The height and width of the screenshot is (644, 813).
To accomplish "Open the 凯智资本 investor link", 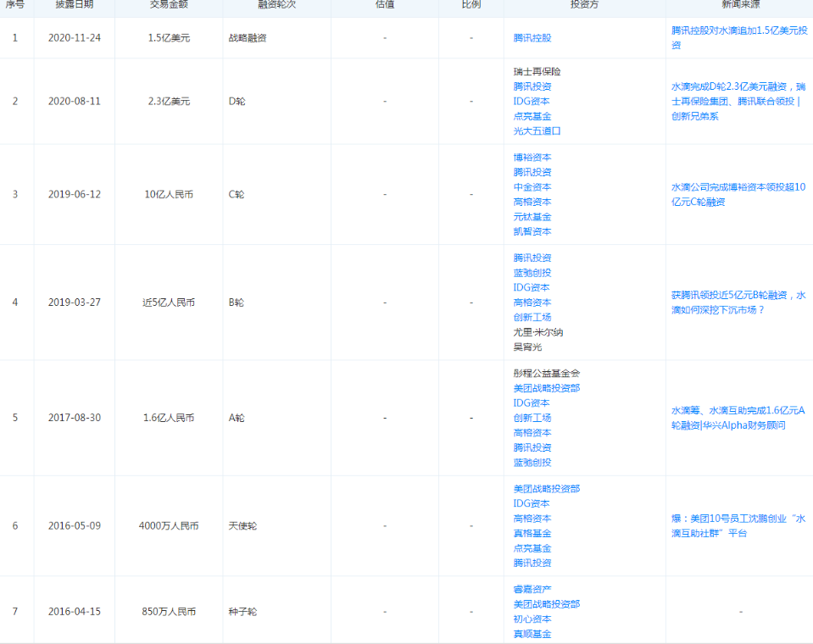I will pos(532,231).
